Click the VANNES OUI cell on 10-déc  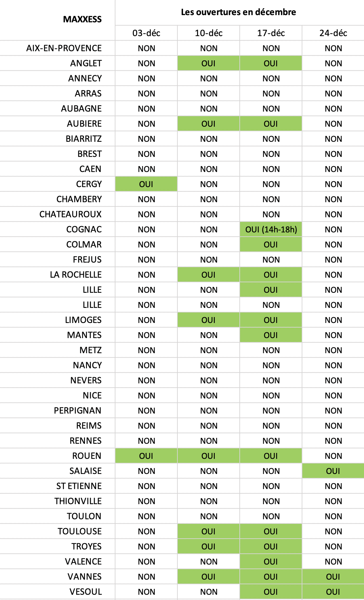209,577
